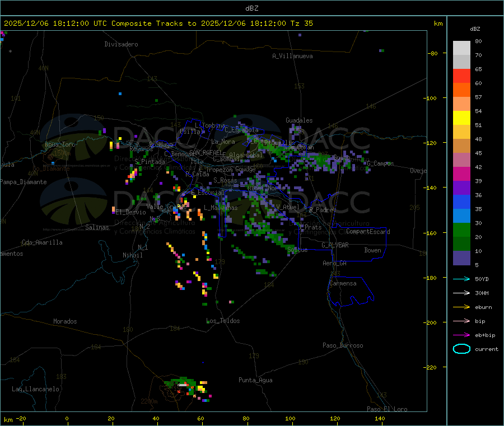
Task: Click the V_Atuel map label
Action: pyautogui.click(x=288, y=207)
